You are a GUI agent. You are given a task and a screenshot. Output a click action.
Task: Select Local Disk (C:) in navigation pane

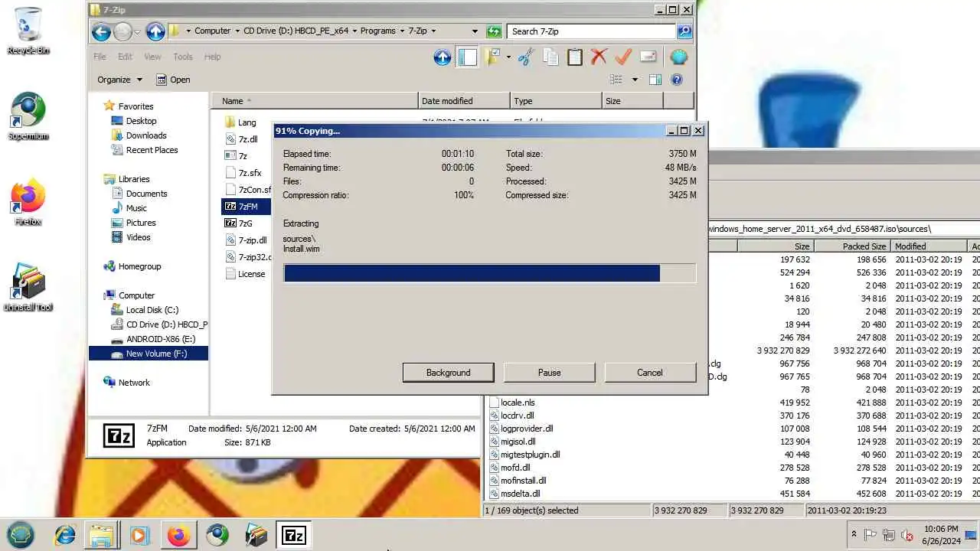pyautogui.click(x=145, y=310)
